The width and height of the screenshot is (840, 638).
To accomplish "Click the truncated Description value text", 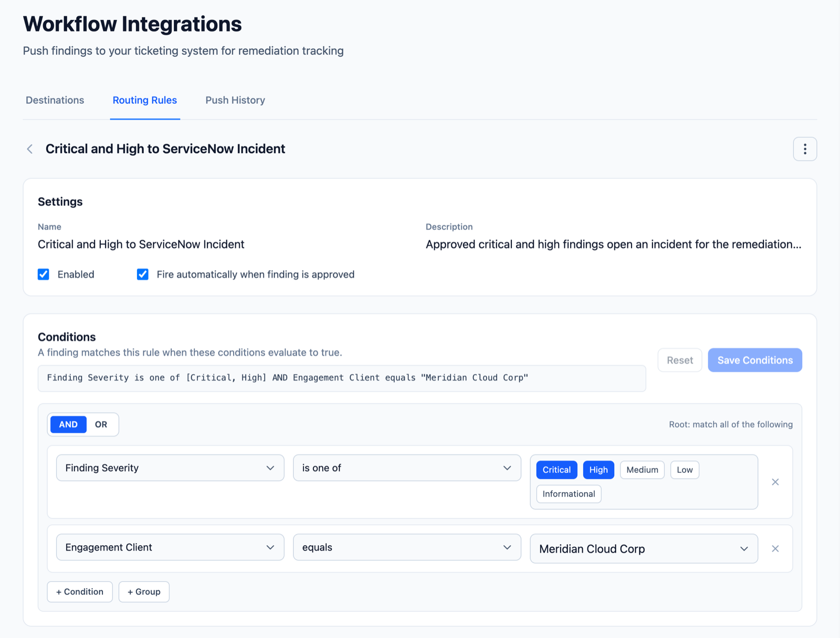I will 613,244.
